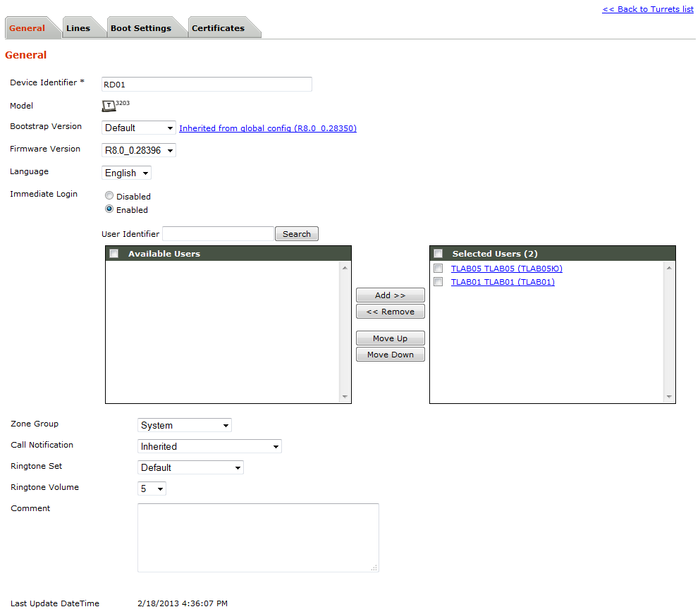Expand the Call Notification dropdown
Viewport: 700px width, 614px height.
click(x=209, y=446)
